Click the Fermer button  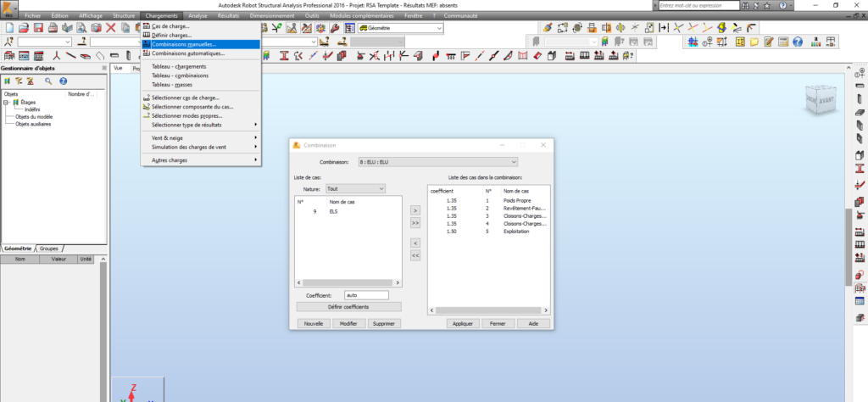(x=498, y=324)
